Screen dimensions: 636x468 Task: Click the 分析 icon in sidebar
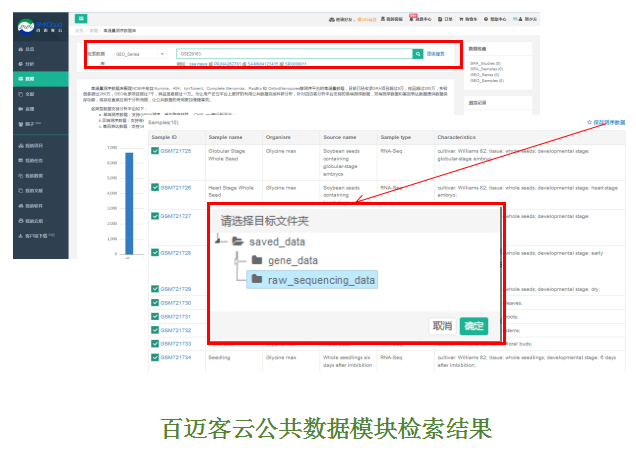15,63
